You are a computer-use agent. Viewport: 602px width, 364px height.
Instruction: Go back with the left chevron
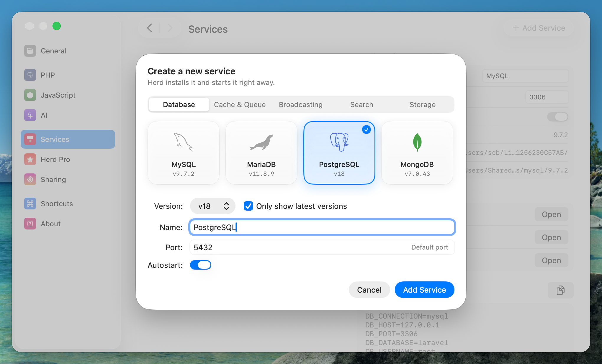pos(150,28)
